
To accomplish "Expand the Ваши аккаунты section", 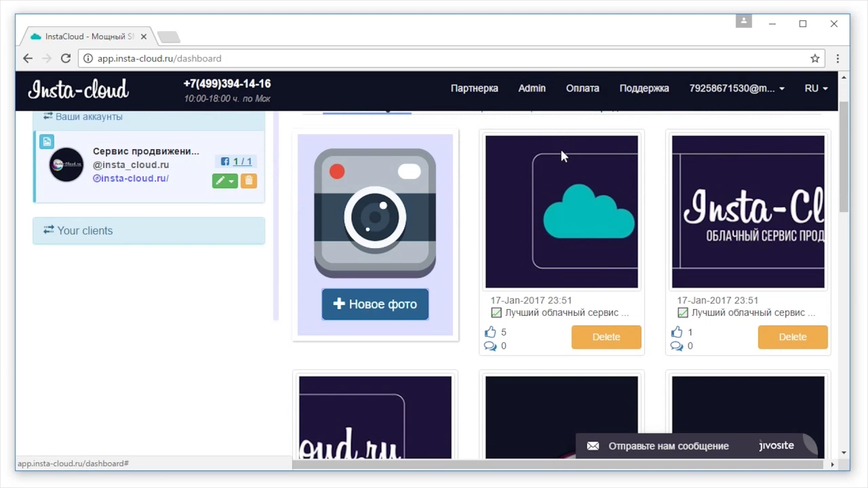I will click(149, 117).
